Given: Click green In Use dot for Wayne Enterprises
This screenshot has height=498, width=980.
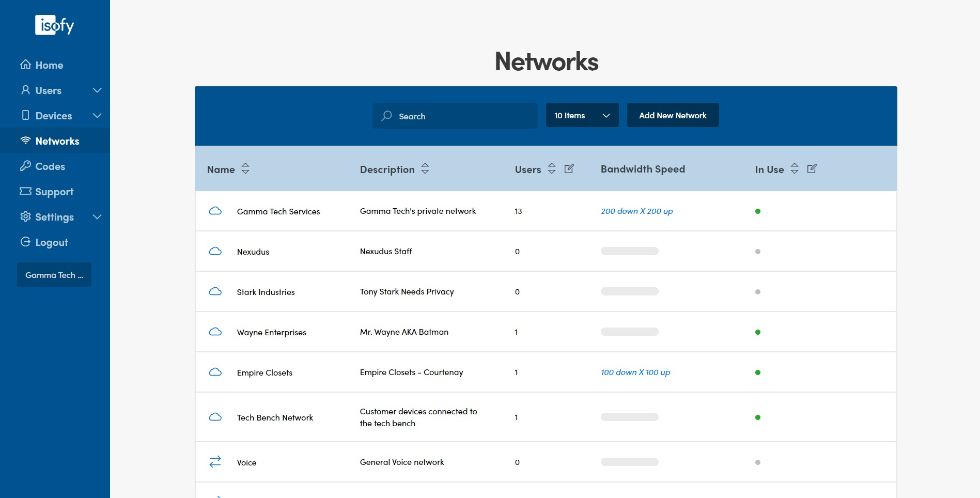Looking at the screenshot, I should (x=758, y=332).
